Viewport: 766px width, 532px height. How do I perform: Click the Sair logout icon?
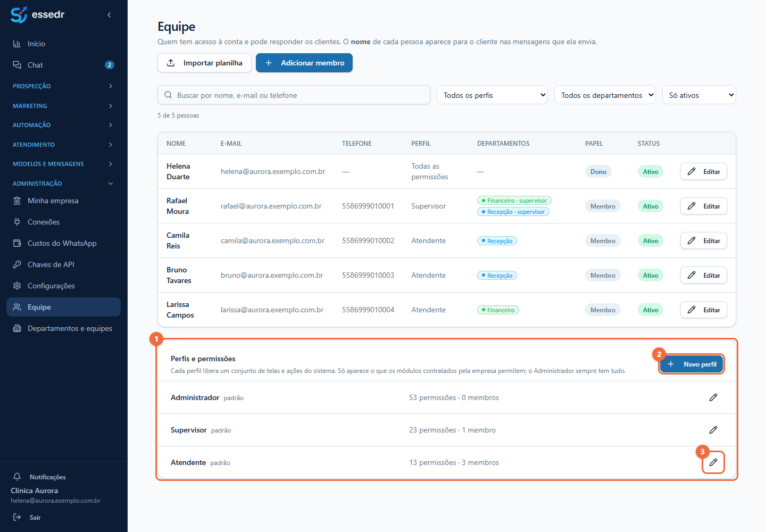pyautogui.click(x=17, y=517)
